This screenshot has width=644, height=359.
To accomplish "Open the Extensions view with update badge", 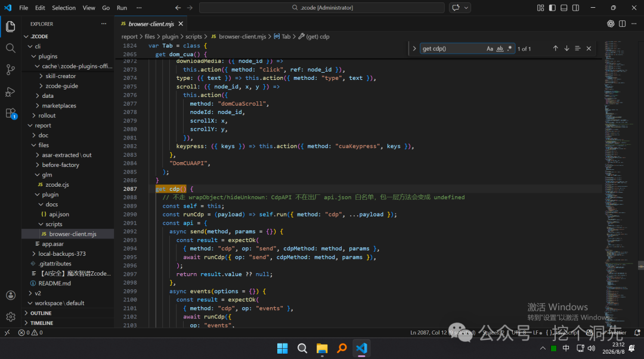I will 11,113.
